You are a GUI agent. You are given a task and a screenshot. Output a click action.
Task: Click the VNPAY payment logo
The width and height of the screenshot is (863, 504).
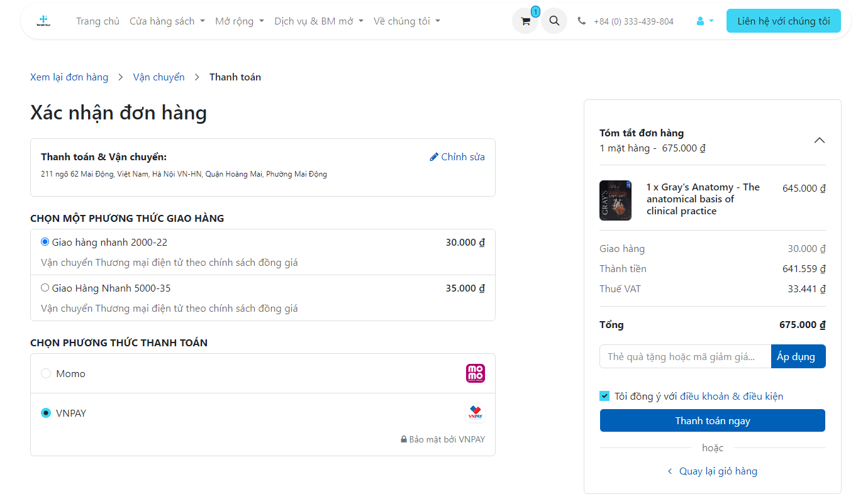tap(475, 414)
